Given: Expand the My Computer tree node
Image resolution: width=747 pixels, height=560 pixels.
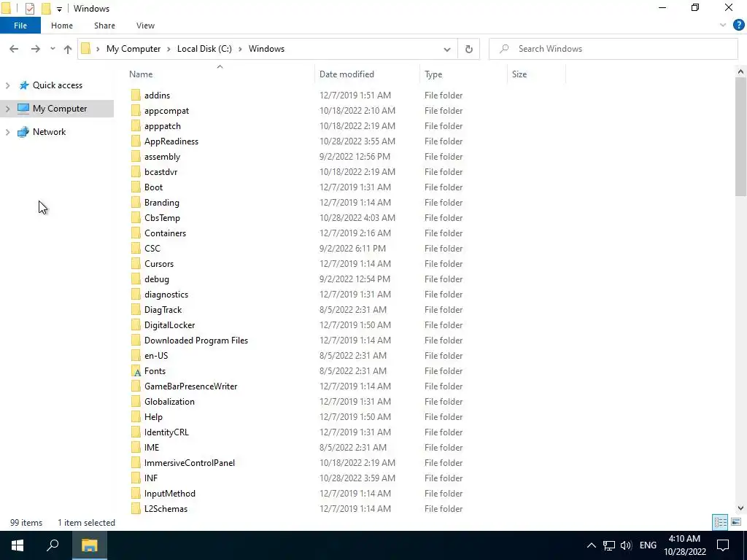Looking at the screenshot, I should (x=7, y=109).
